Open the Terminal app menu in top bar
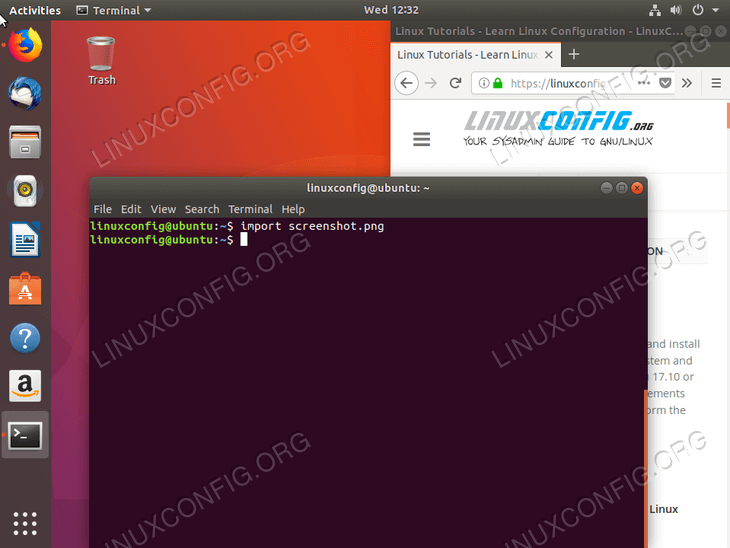The image size is (730, 548). (x=114, y=10)
